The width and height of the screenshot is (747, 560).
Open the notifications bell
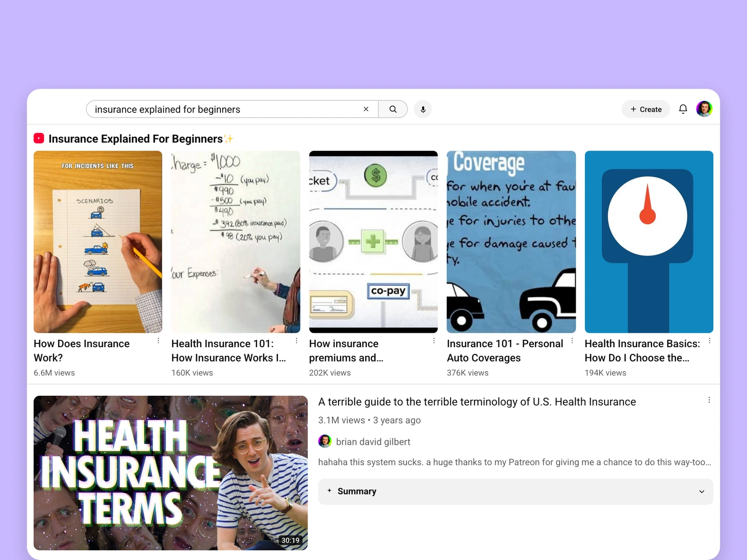(x=683, y=109)
